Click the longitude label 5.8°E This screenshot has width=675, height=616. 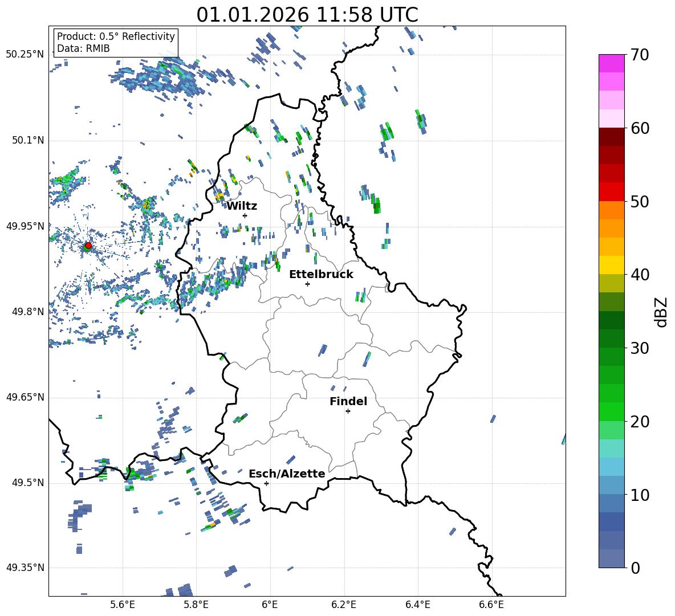point(196,605)
